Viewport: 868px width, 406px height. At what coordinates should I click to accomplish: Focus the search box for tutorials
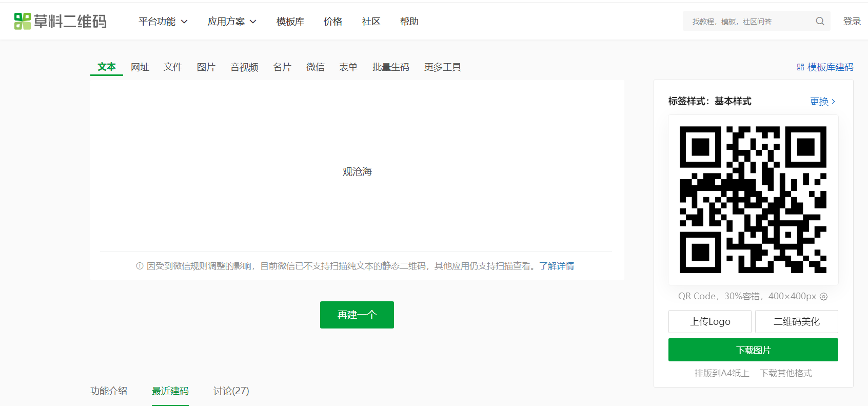(749, 22)
